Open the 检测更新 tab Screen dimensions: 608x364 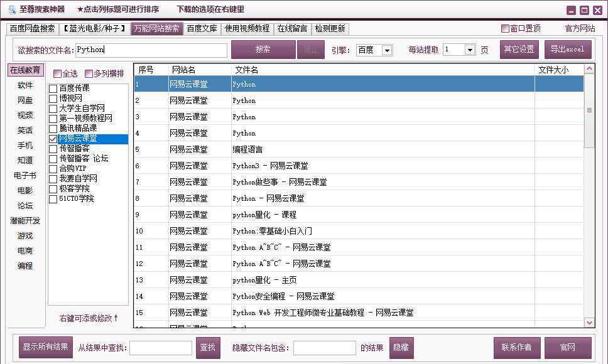point(330,29)
